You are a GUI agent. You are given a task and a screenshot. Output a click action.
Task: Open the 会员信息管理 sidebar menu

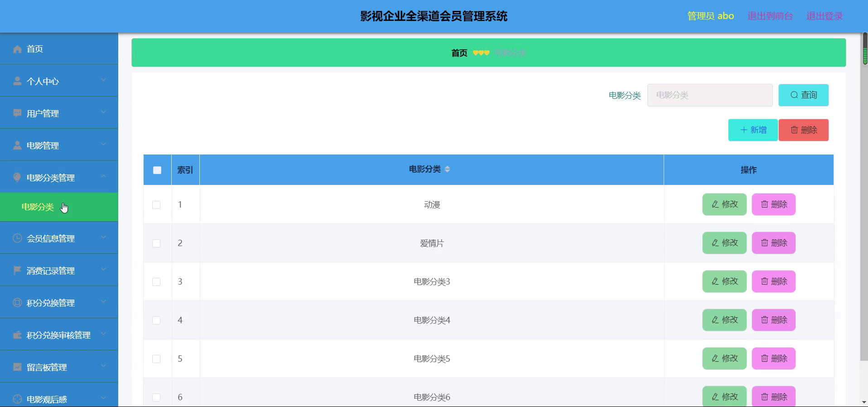59,238
